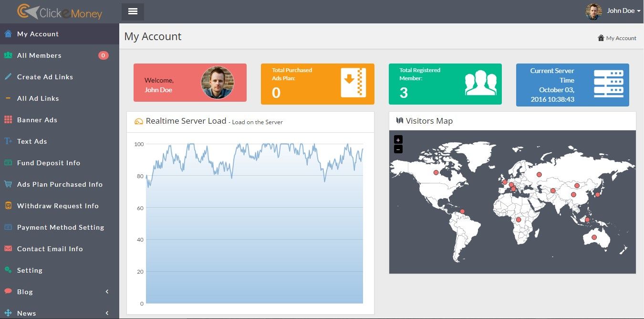Image resolution: width=644 pixels, height=319 pixels.
Task: Select All Ad Links menu item
Action: (60, 98)
